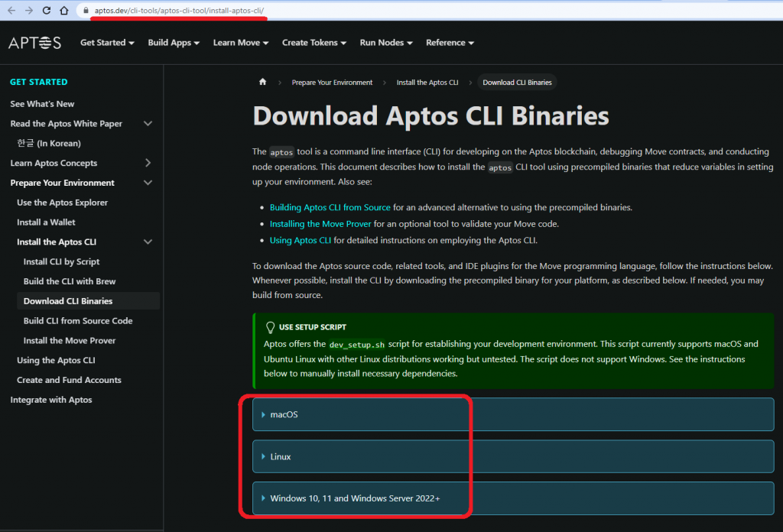
Task: Click the Aptos logo in the header
Action: (x=35, y=43)
